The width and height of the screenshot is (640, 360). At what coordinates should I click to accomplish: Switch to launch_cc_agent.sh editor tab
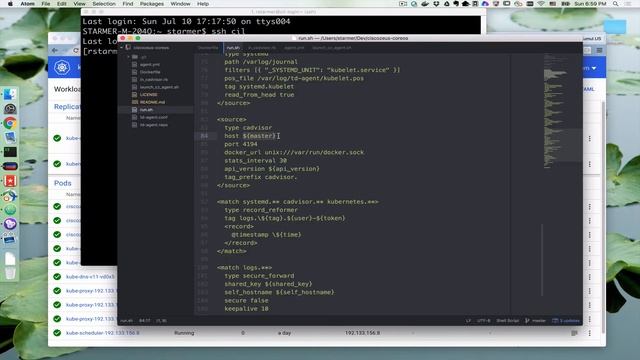[331, 48]
